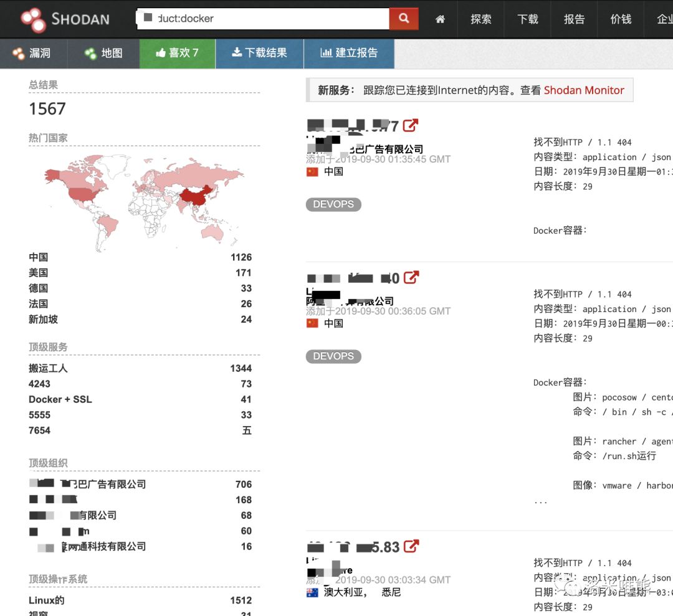Filter by operating system Linux的
This screenshot has height=616, width=673.
(46, 600)
